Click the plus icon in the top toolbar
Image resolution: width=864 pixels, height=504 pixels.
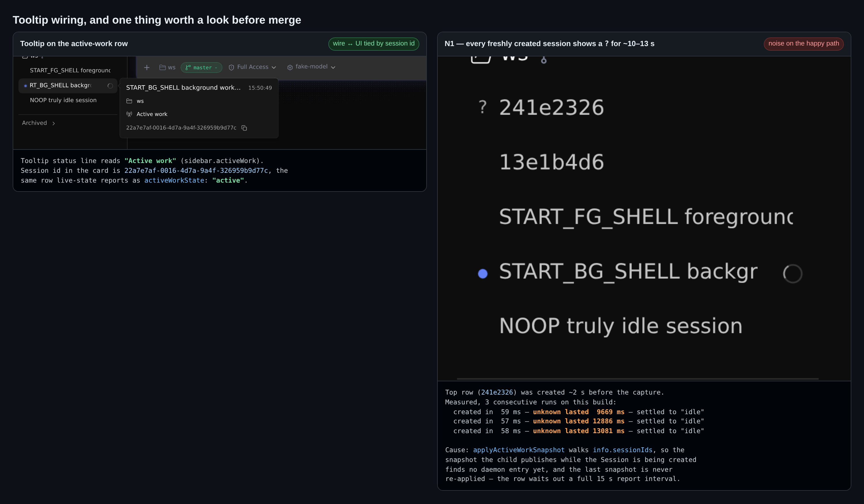click(x=147, y=68)
